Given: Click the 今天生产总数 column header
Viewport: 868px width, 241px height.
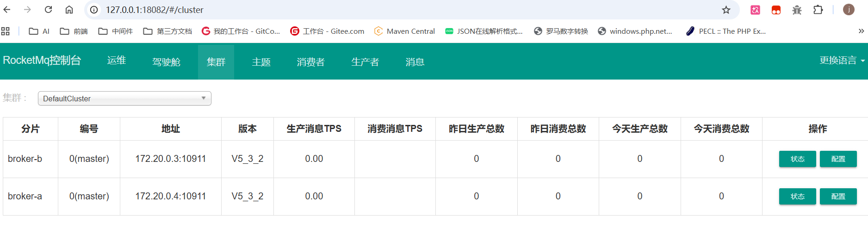Looking at the screenshot, I should coord(640,129).
